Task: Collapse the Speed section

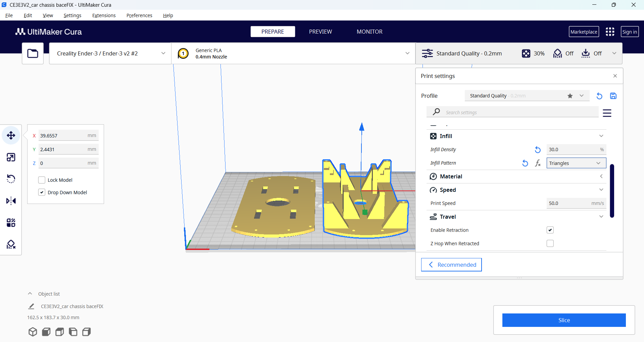Action: (601, 190)
